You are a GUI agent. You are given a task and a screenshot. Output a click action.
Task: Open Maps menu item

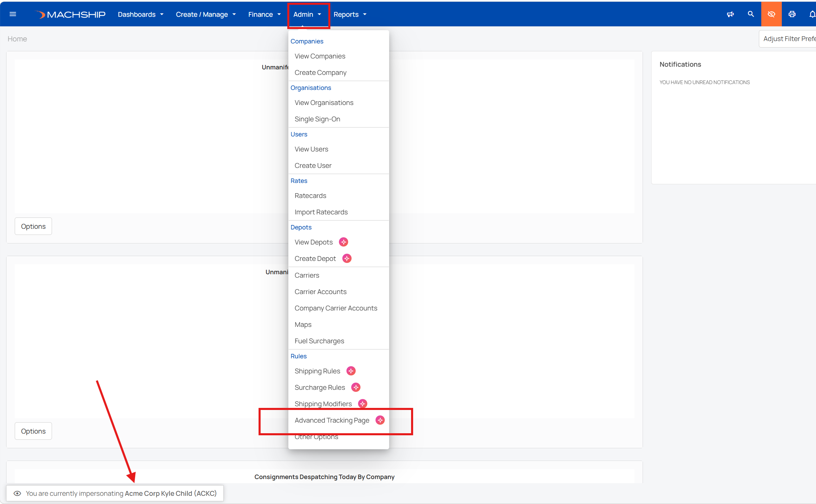coord(339,324)
